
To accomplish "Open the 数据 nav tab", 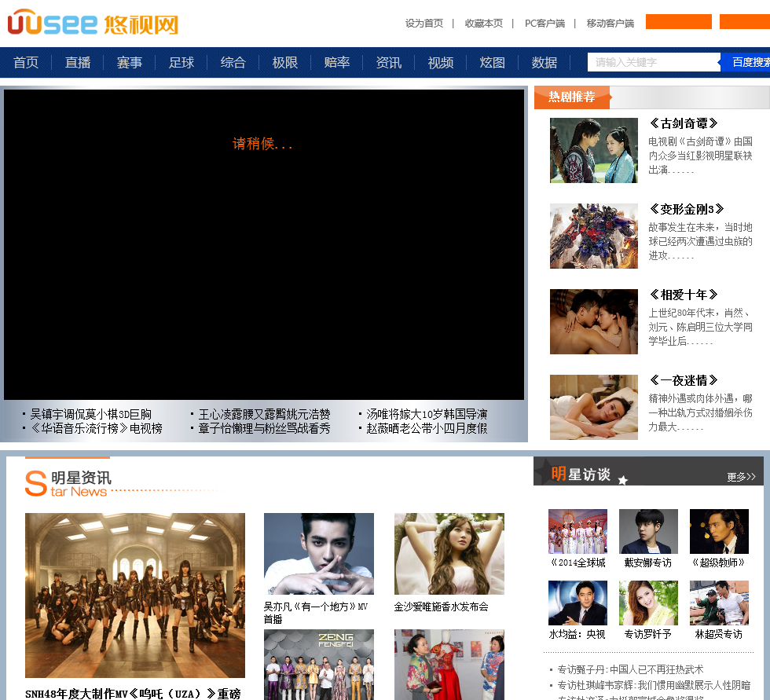I will coord(544,62).
